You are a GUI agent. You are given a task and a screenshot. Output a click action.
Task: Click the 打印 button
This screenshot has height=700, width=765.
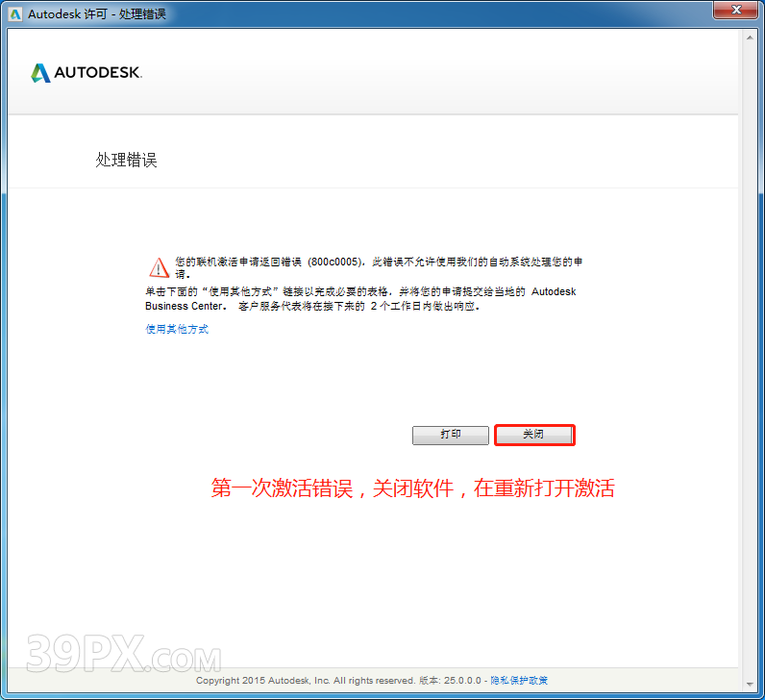point(451,435)
